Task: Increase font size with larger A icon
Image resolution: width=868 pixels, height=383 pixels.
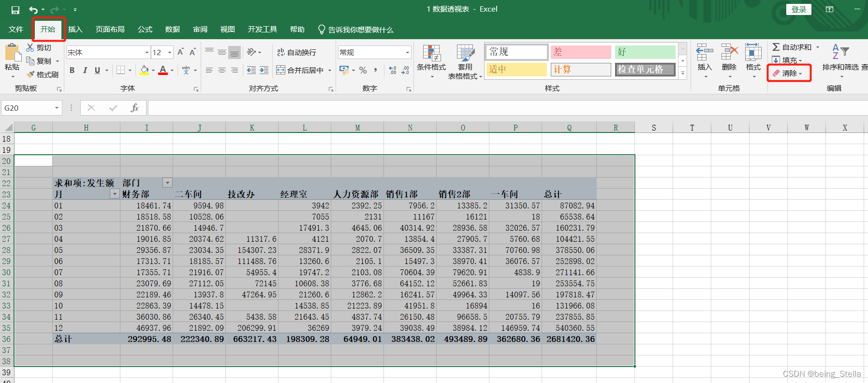Action: [180, 52]
